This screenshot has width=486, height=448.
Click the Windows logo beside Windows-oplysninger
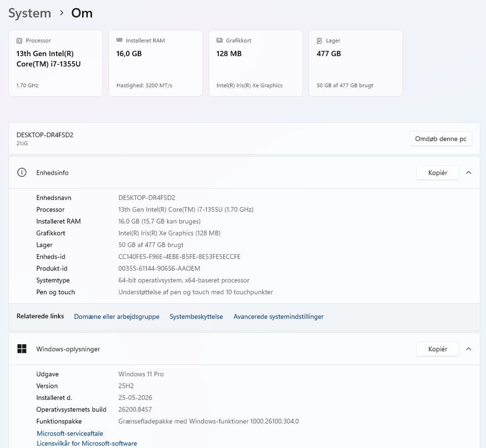[x=22, y=349]
